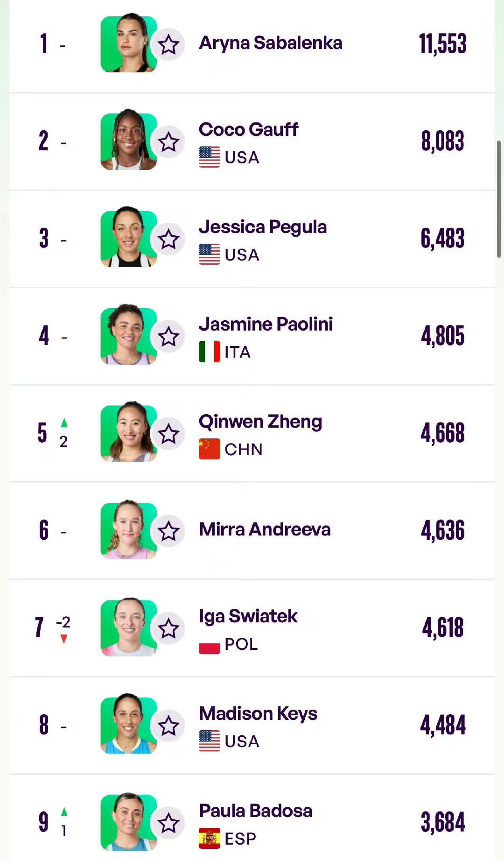Open Coco Gauff's player name link
504x860 pixels.
pos(248,130)
